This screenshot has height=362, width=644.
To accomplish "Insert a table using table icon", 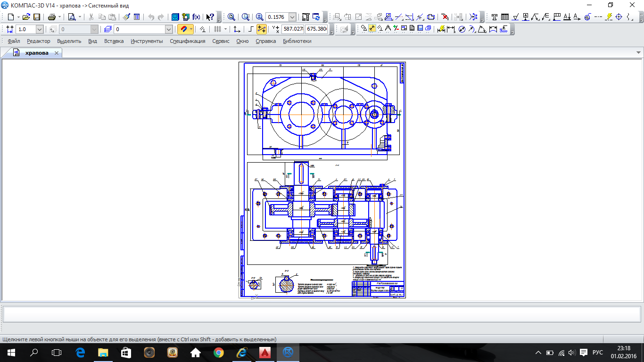I will [504, 17].
